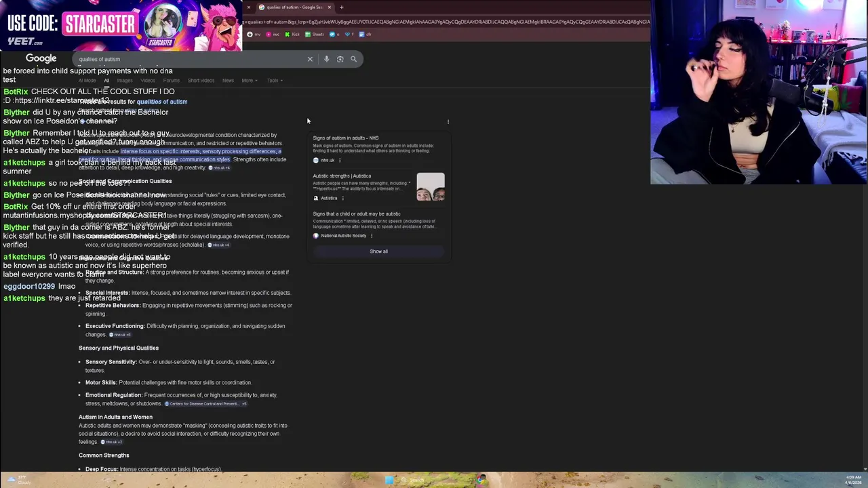Click the linktr.ee link in chat
This screenshot has height=488, width=868.
pos(61,100)
